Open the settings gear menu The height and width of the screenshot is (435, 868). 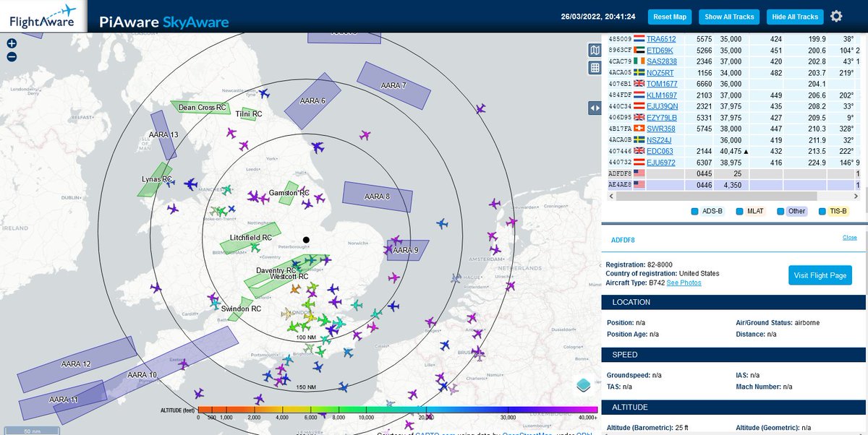[836, 16]
